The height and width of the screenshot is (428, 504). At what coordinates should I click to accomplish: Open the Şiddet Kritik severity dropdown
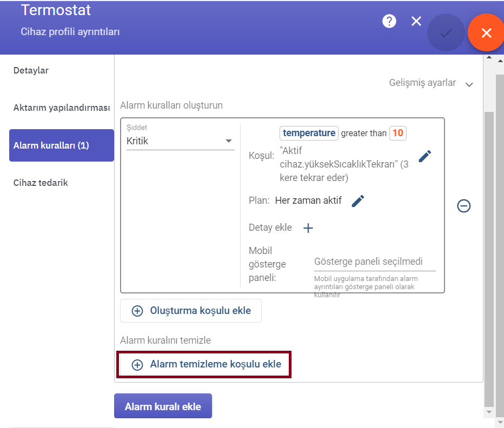click(x=180, y=141)
